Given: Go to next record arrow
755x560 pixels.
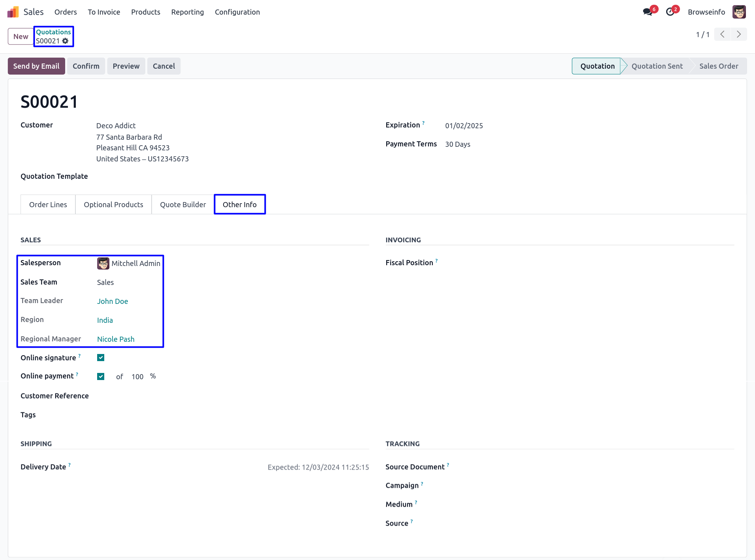Looking at the screenshot, I should click(739, 34).
